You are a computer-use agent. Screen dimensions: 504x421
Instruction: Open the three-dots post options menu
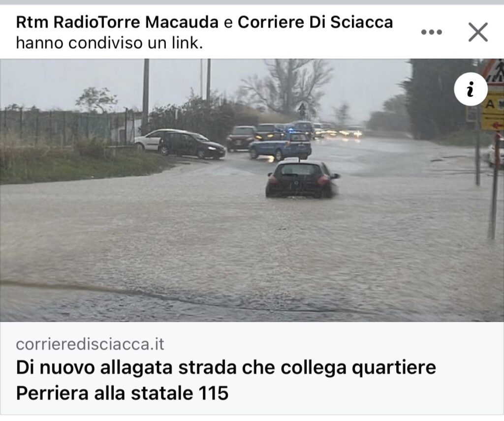click(431, 32)
